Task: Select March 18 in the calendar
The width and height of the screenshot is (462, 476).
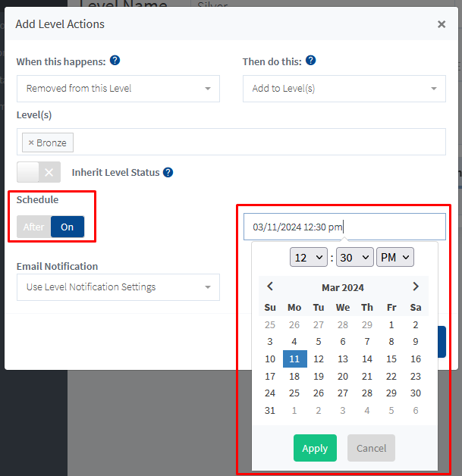Action: 294,377
